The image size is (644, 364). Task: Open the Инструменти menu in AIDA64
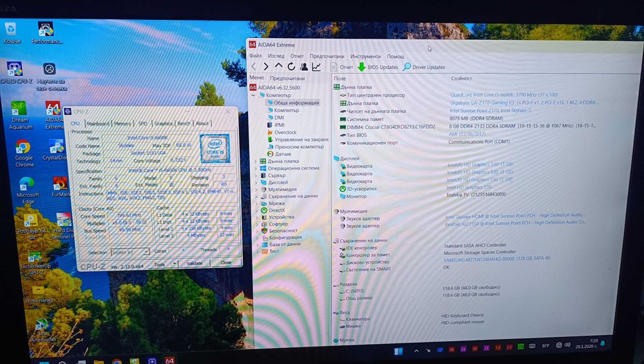pyautogui.click(x=365, y=56)
